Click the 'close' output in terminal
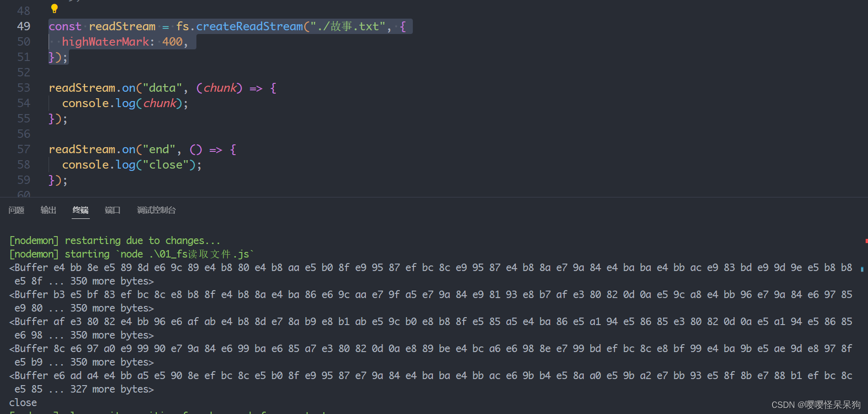Screen dimensions: 868x414 point(23,403)
